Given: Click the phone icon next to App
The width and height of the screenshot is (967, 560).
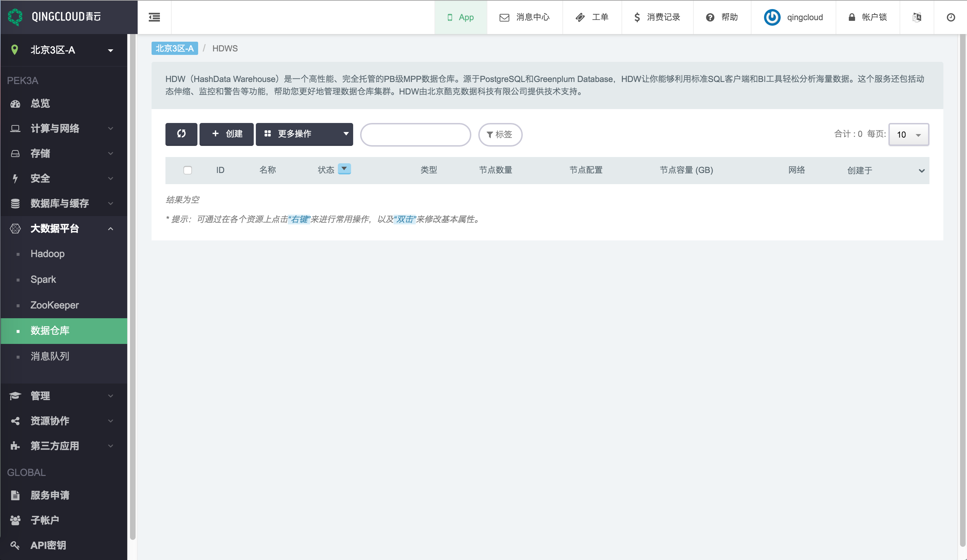Looking at the screenshot, I should pos(450,17).
